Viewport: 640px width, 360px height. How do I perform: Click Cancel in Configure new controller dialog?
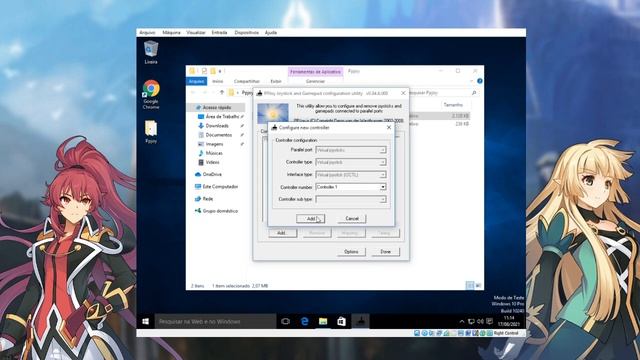point(352,219)
